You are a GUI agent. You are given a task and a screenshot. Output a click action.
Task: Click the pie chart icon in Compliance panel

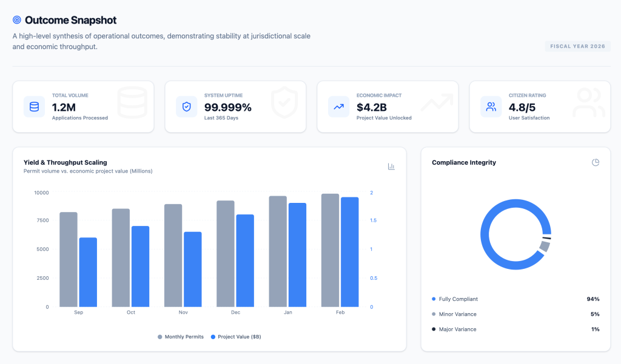[596, 162]
